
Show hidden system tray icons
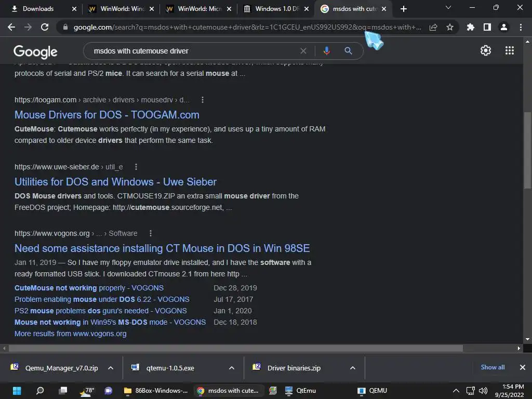pos(456,391)
